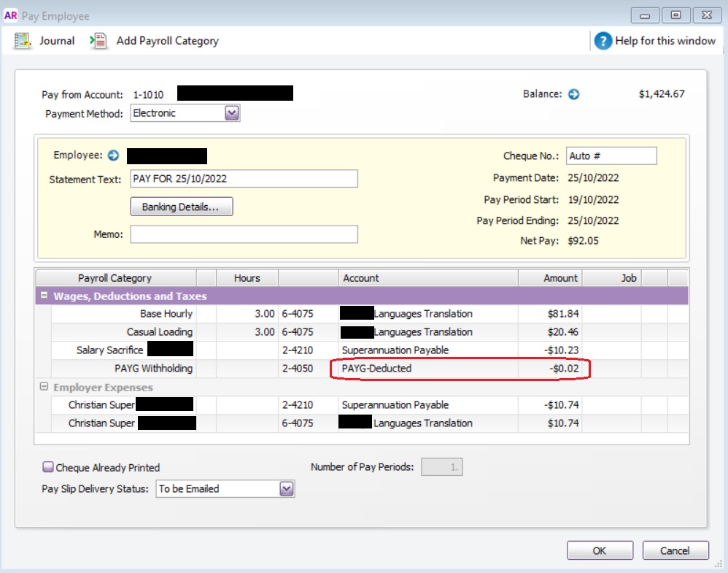The height and width of the screenshot is (573, 728).
Task: Click the Statement Text field
Action: coord(244,179)
